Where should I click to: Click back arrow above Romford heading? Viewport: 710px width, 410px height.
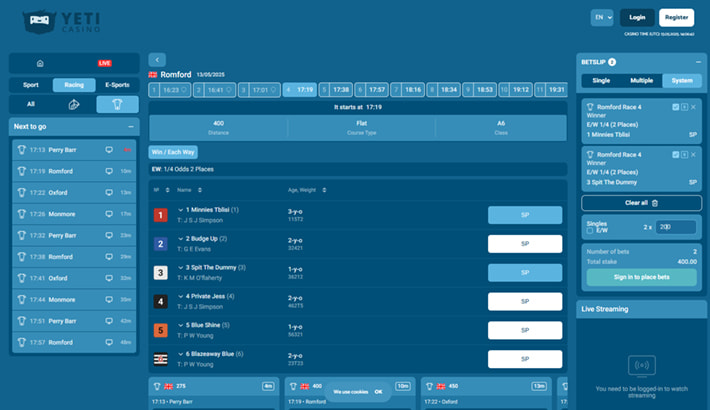[157, 60]
